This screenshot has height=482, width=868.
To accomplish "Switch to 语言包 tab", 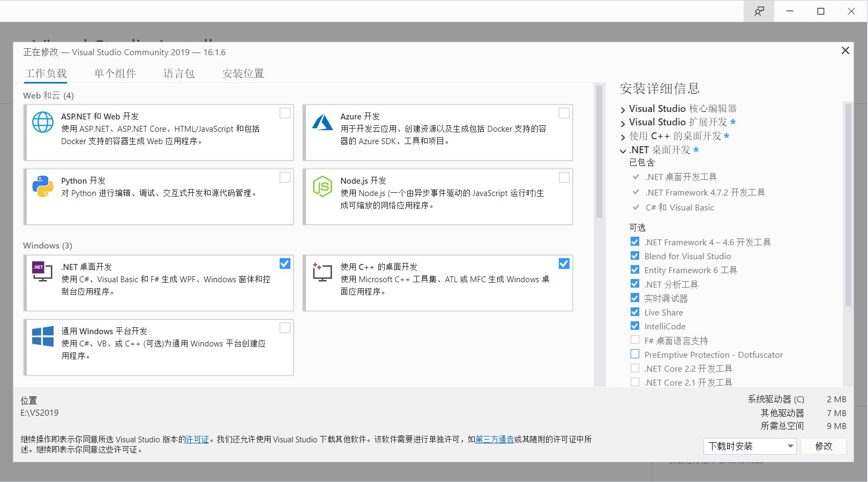I will point(179,73).
